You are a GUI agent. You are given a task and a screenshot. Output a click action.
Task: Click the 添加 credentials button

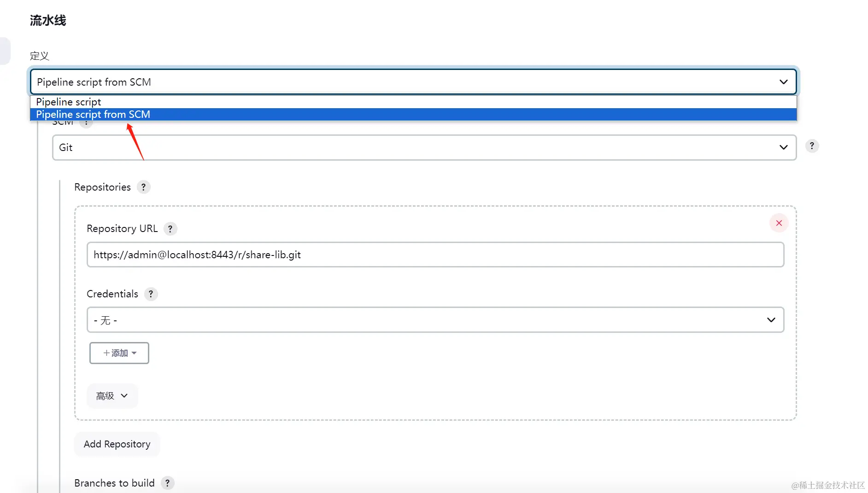pos(119,353)
